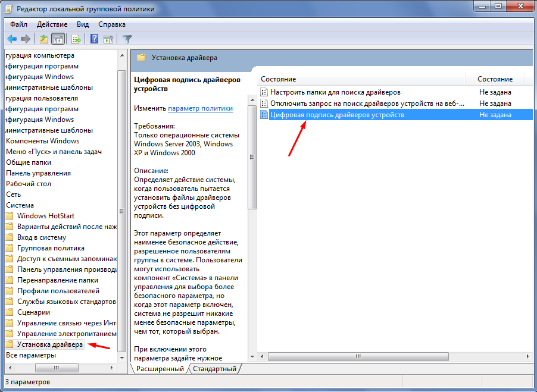Screen dimensions: 537x392
Task: Open the Файл menu
Action: 19,24
